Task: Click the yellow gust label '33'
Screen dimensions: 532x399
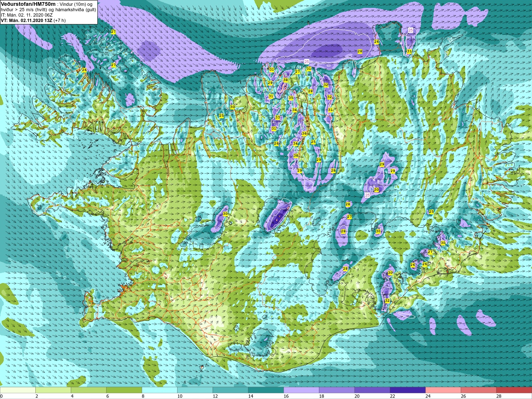Action: (277, 118)
